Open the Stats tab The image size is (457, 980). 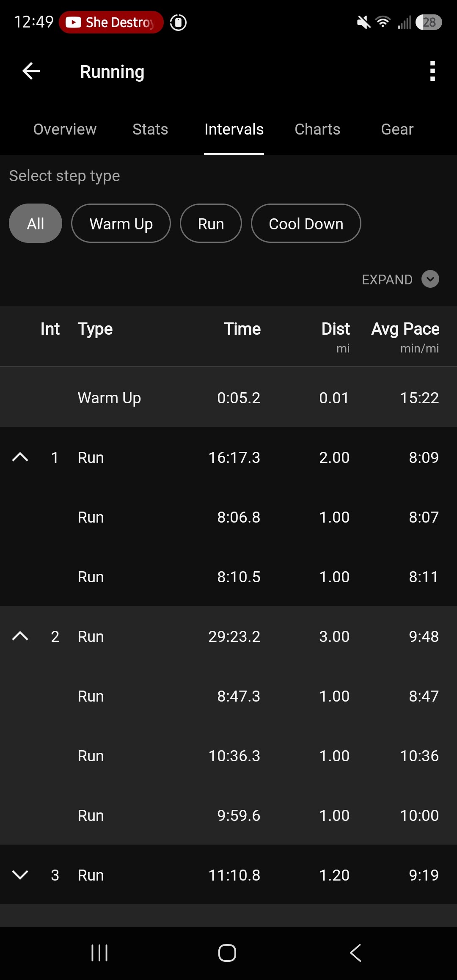150,129
